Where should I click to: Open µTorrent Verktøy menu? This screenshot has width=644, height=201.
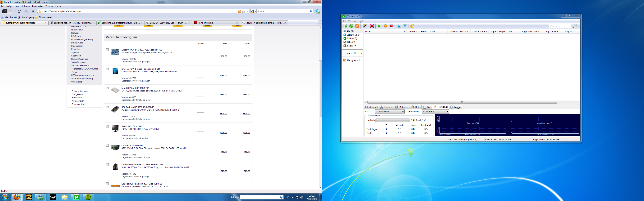pos(352,21)
